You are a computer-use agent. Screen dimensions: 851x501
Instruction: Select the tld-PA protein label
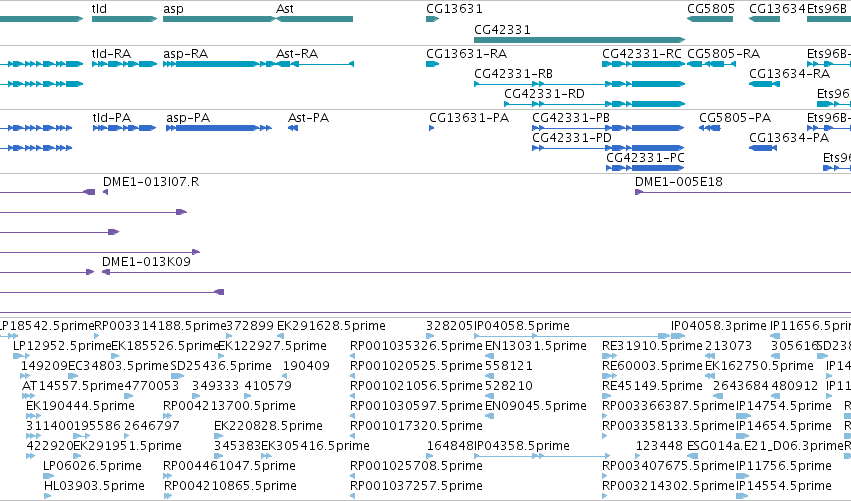pyautogui.click(x=112, y=118)
